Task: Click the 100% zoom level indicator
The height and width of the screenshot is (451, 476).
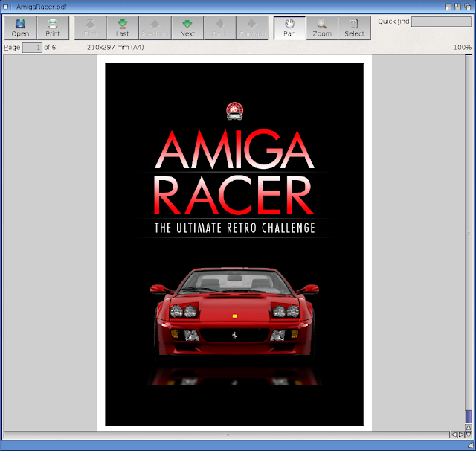Action: point(463,48)
